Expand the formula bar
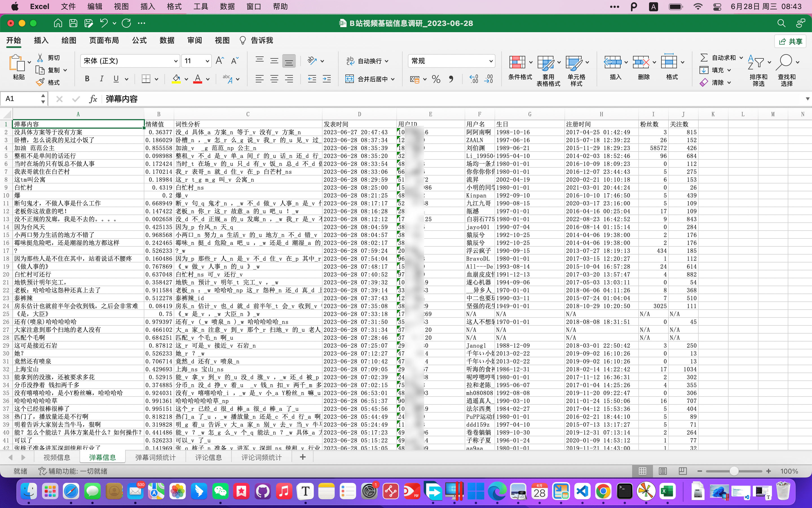Viewport: 812px width, 508px height. (807, 99)
